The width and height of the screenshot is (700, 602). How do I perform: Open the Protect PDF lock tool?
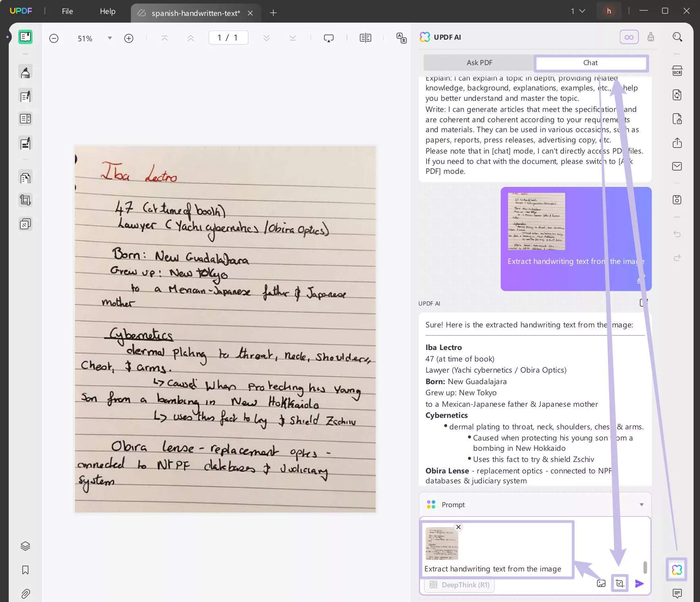677,119
